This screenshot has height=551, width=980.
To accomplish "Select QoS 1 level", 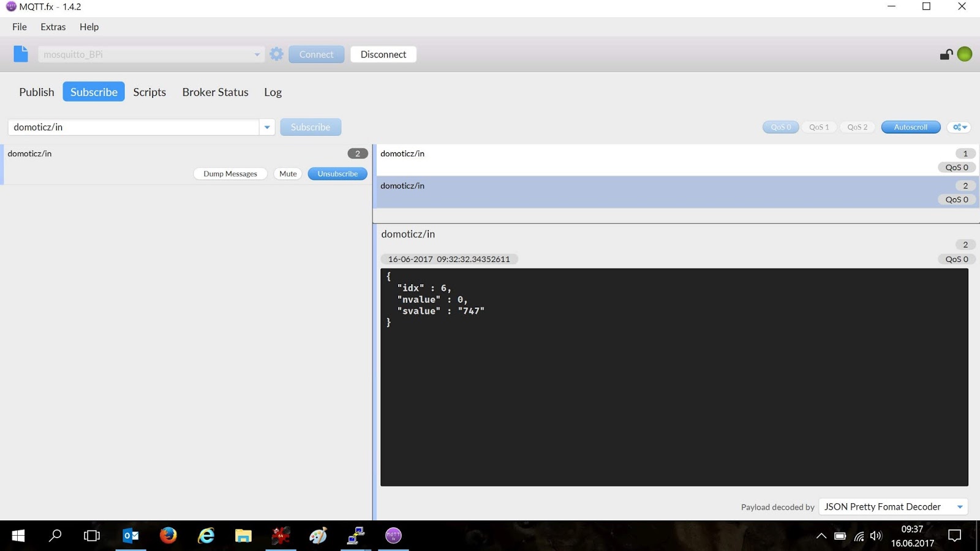I will pos(819,127).
